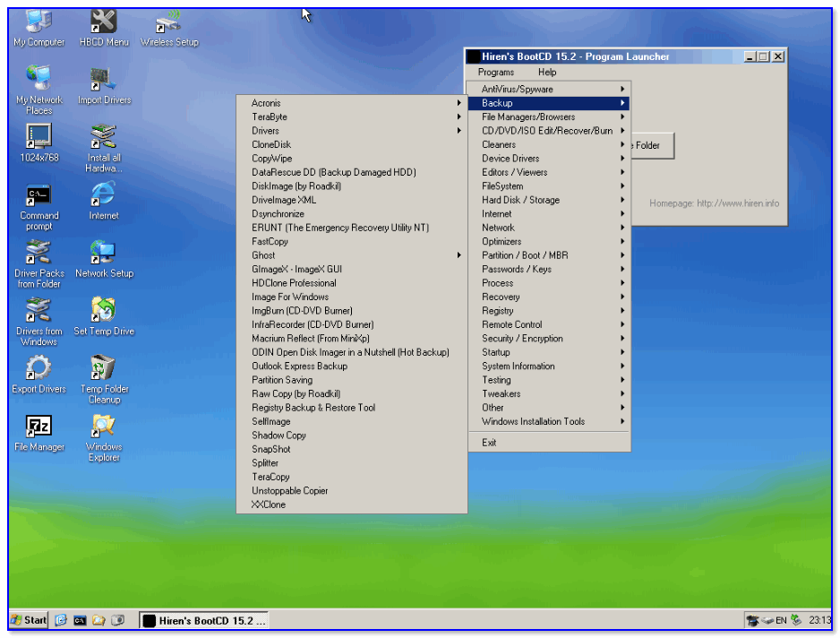Expand the Acronis submenu
This screenshot has height=638, width=840.
(351, 103)
